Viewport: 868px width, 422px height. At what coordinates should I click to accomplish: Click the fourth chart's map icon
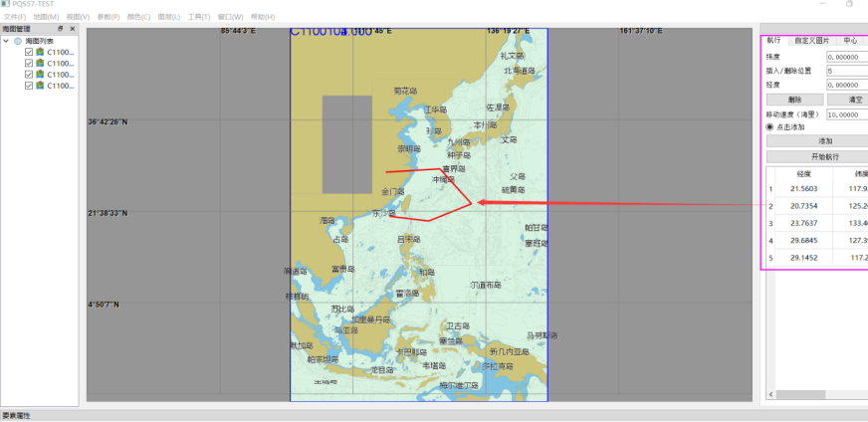click(x=40, y=87)
